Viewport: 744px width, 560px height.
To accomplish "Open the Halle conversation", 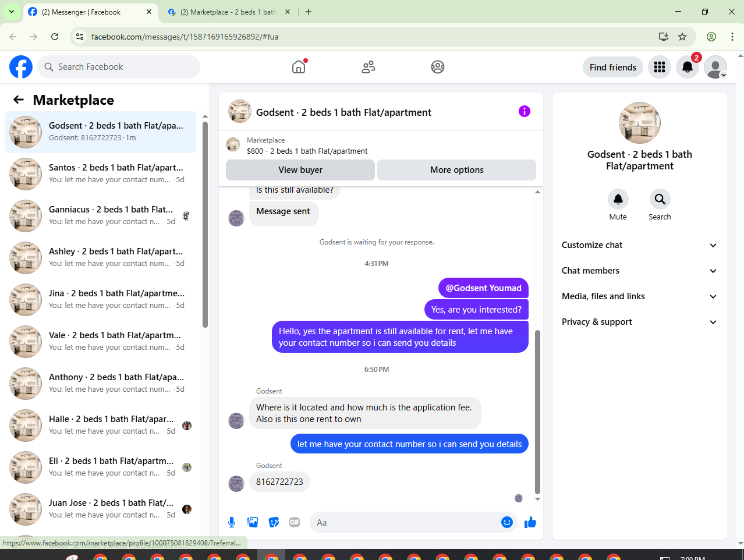I will [100, 426].
